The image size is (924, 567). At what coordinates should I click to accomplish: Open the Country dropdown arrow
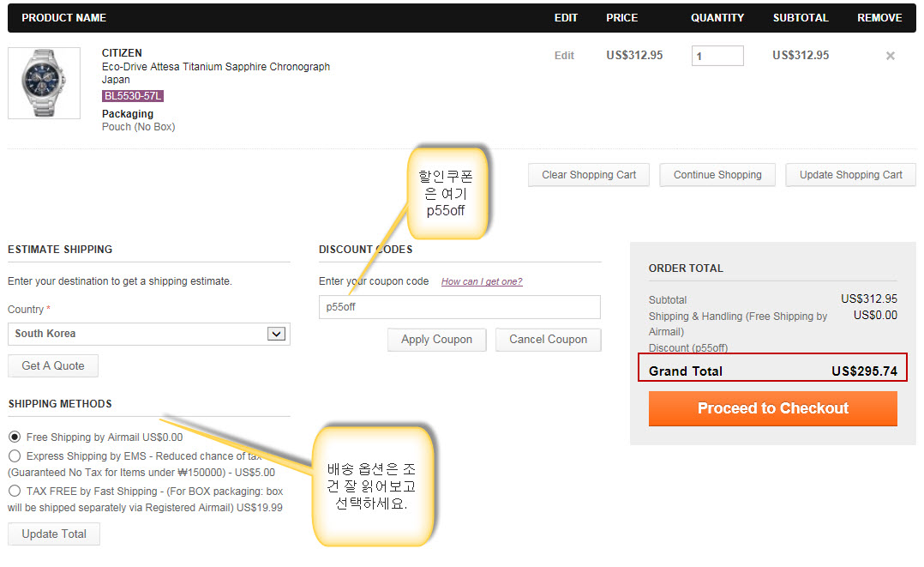(276, 334)
